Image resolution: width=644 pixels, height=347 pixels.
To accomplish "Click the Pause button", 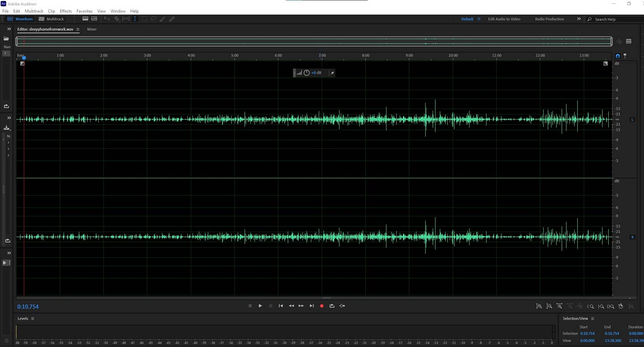I will [x=271, y=306].
